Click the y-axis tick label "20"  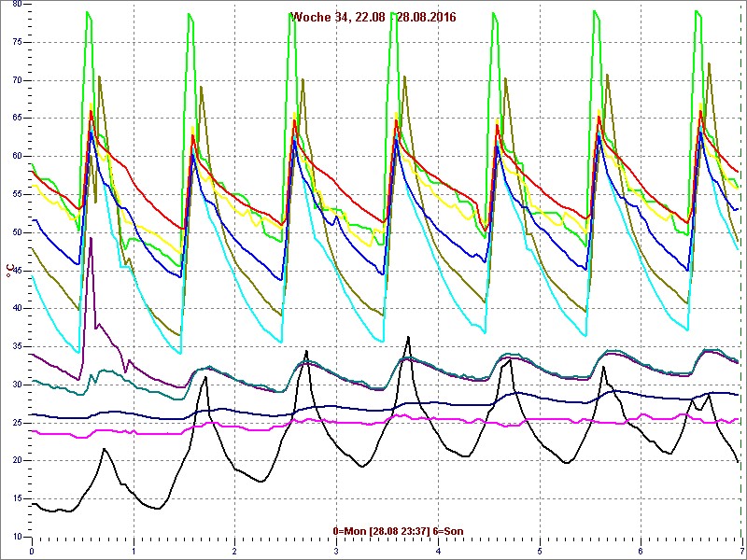17,461
